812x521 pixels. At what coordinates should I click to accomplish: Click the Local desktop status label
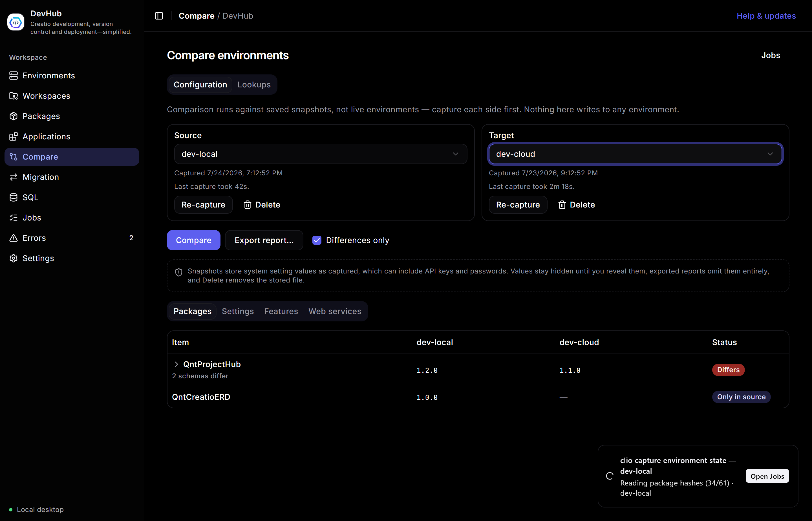coord(40,509)
